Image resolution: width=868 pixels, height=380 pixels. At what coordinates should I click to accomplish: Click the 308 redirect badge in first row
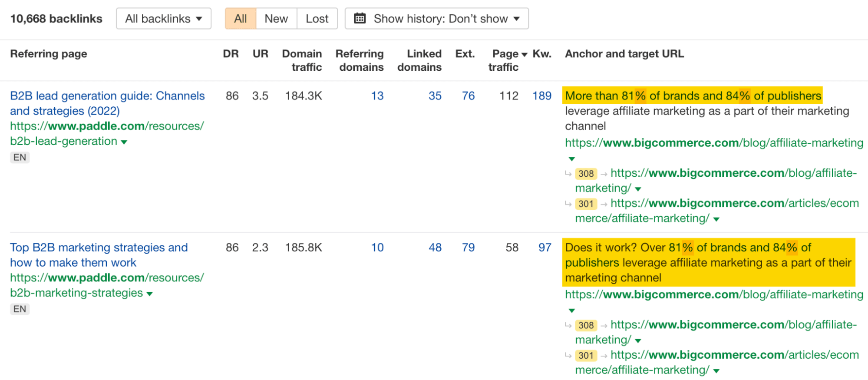(586, 174)
